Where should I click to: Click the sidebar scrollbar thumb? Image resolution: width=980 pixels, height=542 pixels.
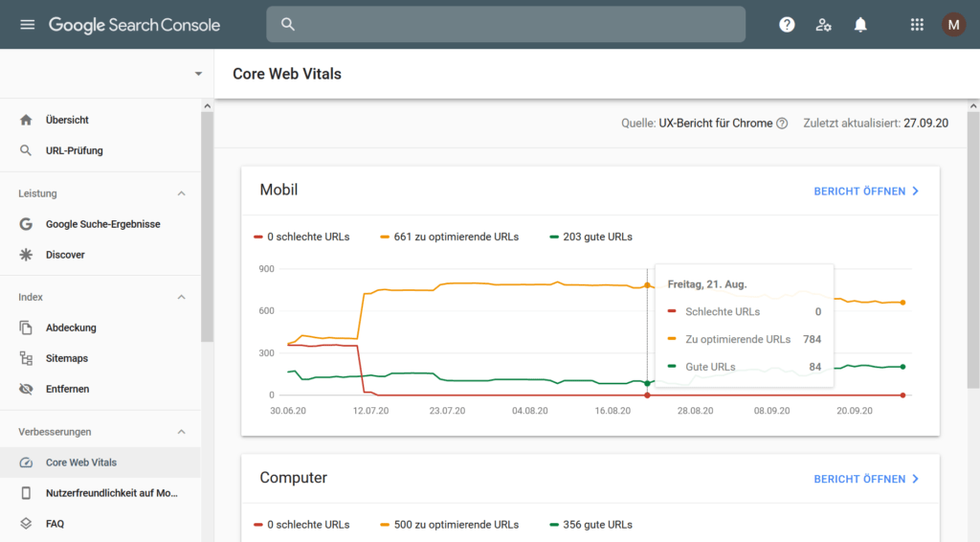click(207, 227)
